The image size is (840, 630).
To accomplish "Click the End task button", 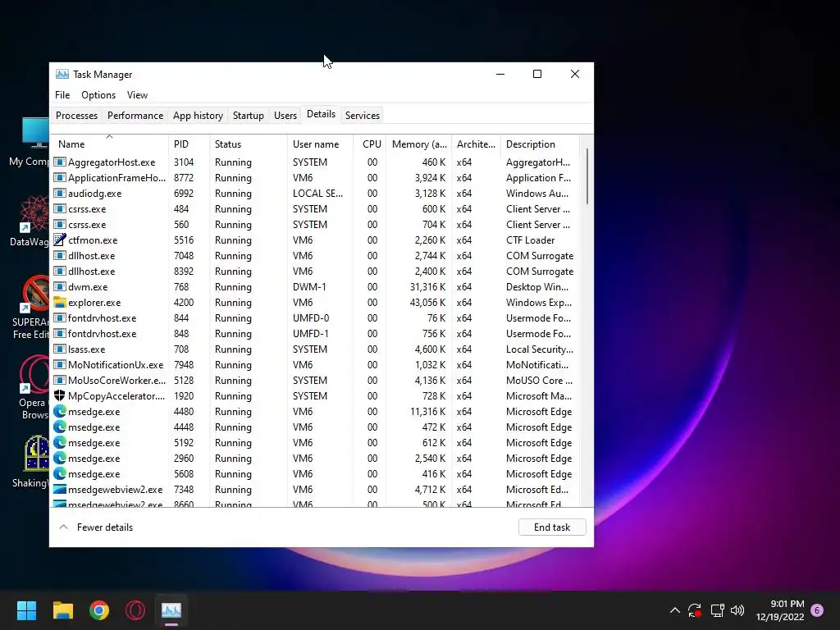I will [x=552, y=527].
